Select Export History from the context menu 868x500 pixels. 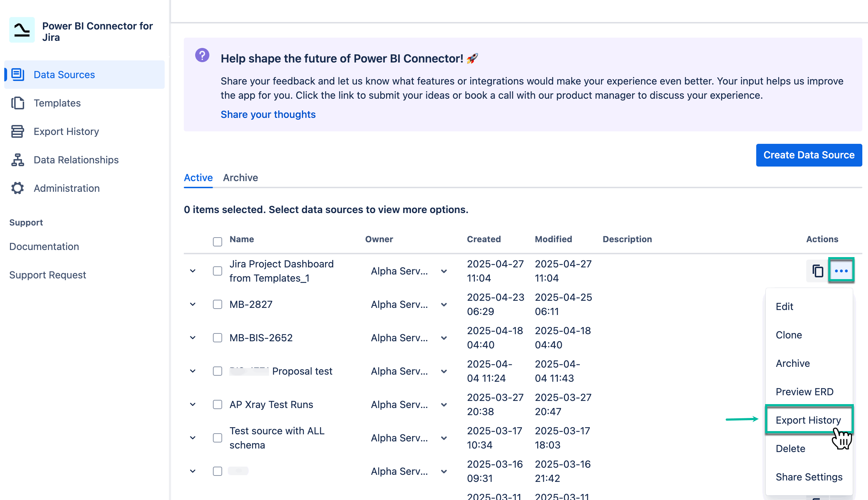pos(808,420)
